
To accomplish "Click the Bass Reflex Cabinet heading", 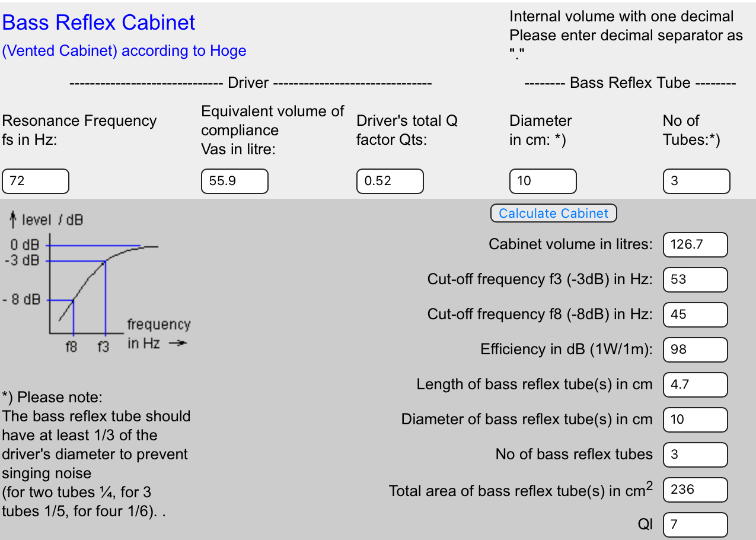I will tap(99, 23).
